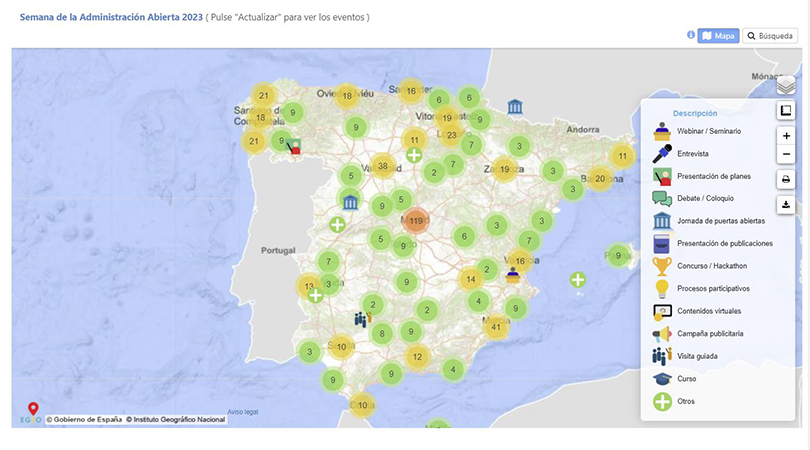Click the green plus marker near Balearic Islands
The height and width of the screenshot is (450, 810).
tap(578, 279)
